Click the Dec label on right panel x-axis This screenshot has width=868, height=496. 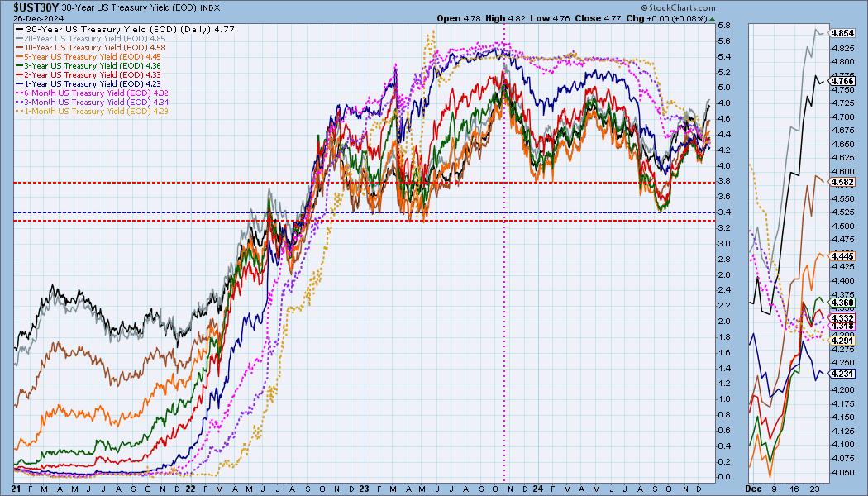[752, 489]
